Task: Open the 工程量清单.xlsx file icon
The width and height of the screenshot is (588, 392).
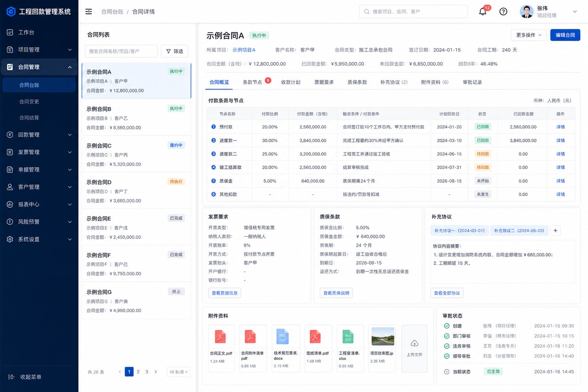Action: pos(348,336)
